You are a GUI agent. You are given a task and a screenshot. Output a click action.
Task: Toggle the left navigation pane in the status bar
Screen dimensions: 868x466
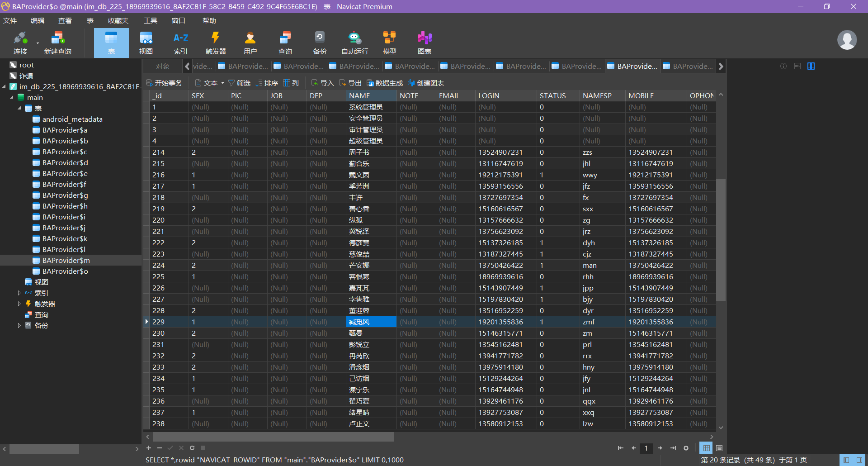(846, 460)
